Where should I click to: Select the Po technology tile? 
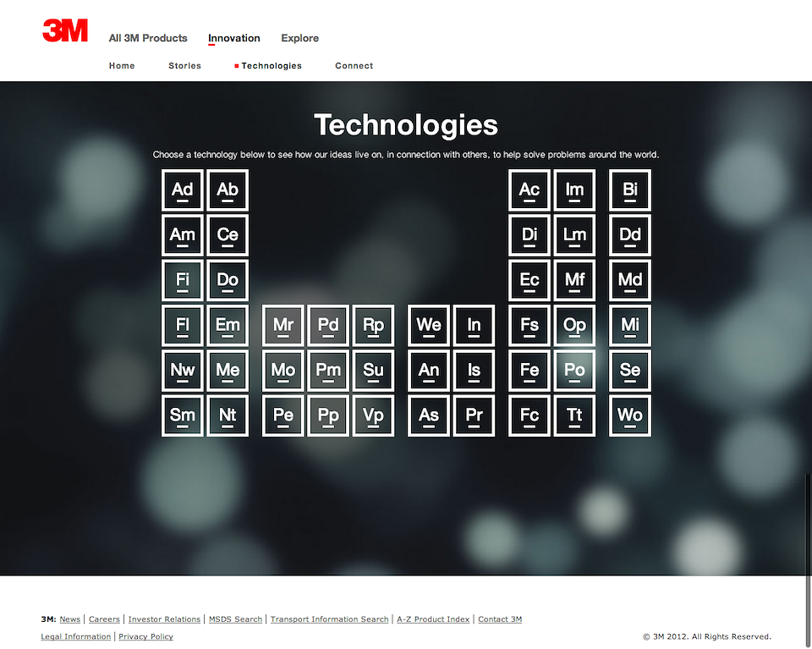[574, 371]
